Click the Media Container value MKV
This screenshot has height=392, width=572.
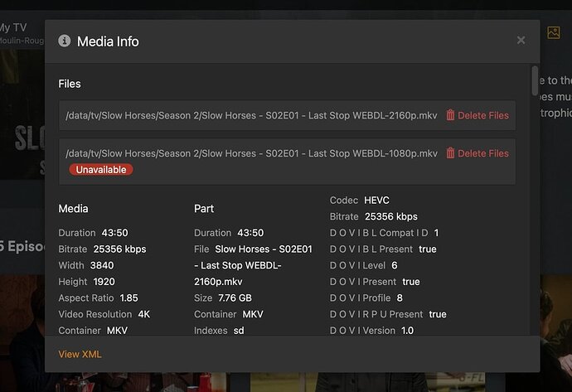point(117,331)
